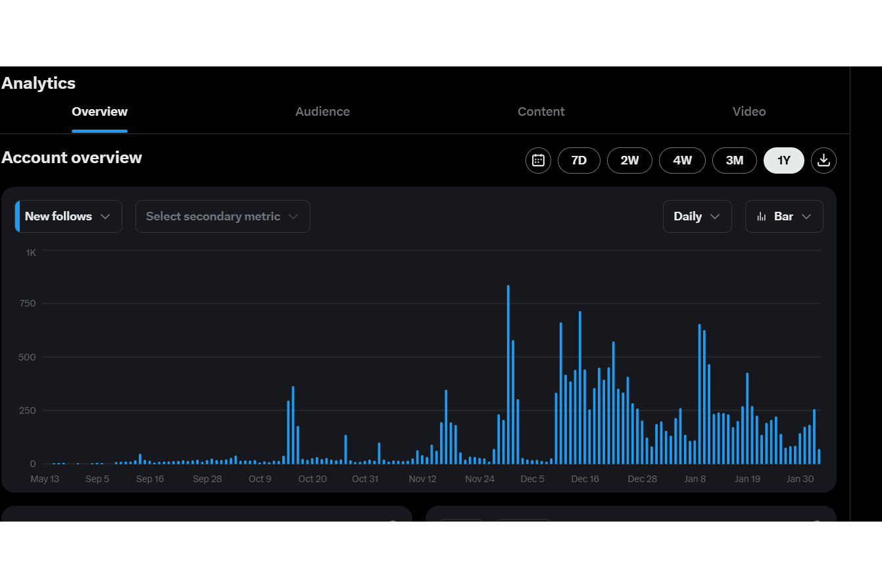Click the Nov 24 x-axis label
Image resolution: width=882 pixels, height=588 pixels.
479,479
